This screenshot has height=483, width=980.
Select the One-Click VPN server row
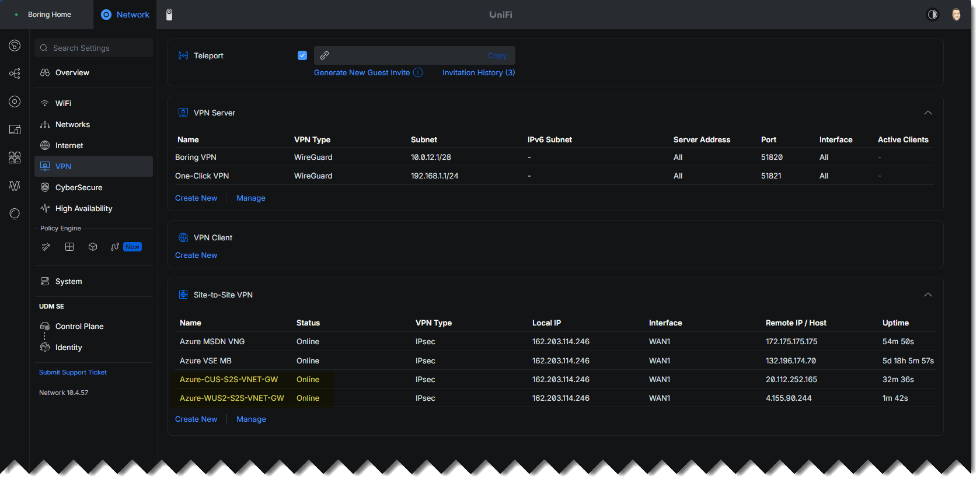553,176
